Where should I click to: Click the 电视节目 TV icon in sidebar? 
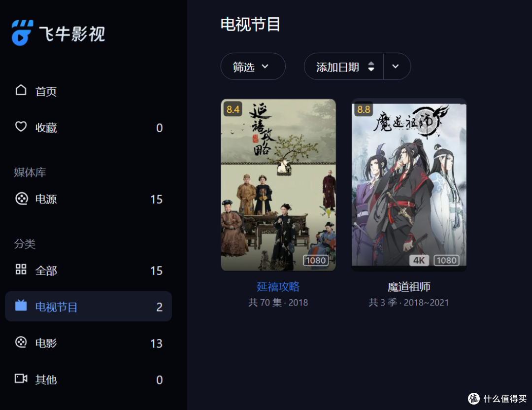click(21, 305)
